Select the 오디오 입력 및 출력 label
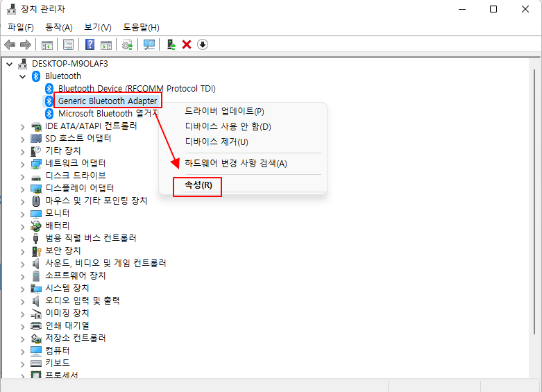The height and width of the screenshot is (392, 542). (83, 300)
